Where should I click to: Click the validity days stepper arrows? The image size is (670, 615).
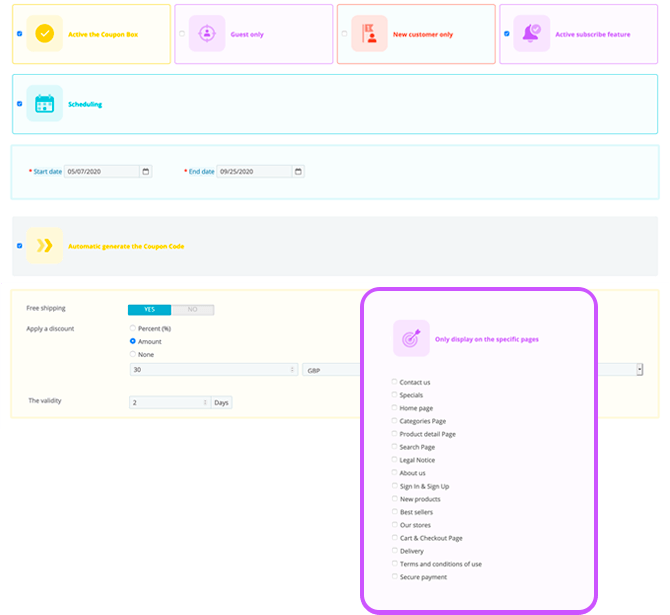[x=205, y=402]
